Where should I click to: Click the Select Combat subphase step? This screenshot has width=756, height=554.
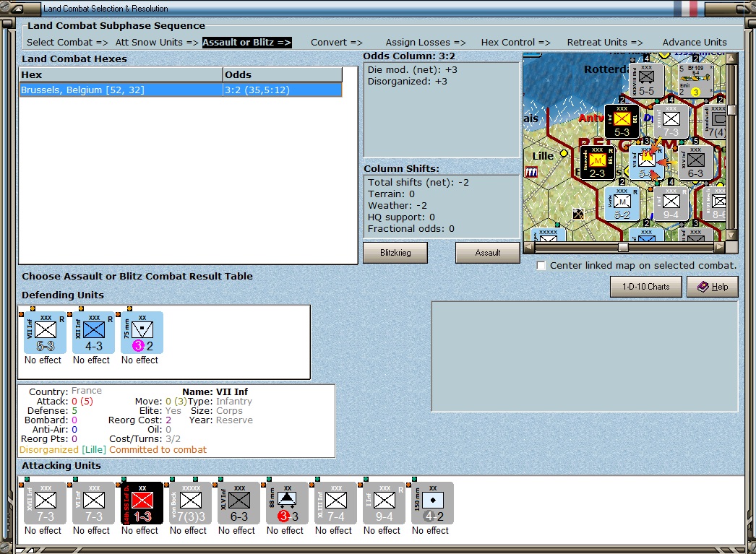click(x=67, y=43)
